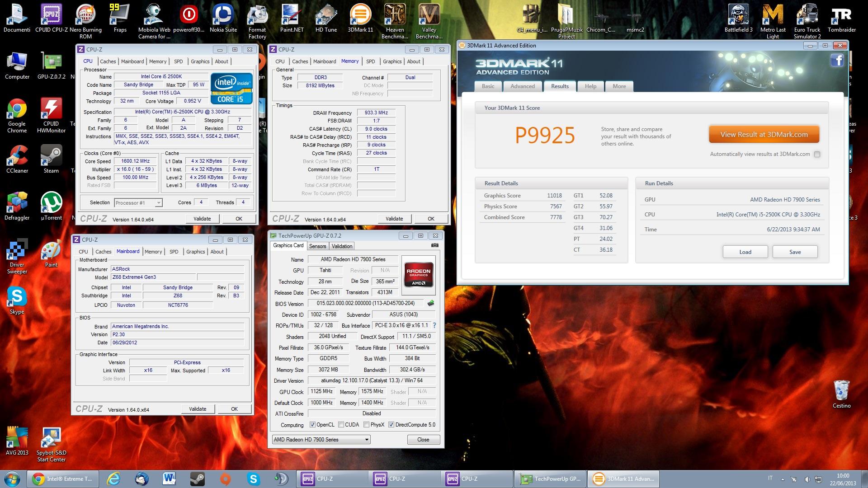Launch µTorrent from the desktop
868x488 pixels.
(51, 206)
